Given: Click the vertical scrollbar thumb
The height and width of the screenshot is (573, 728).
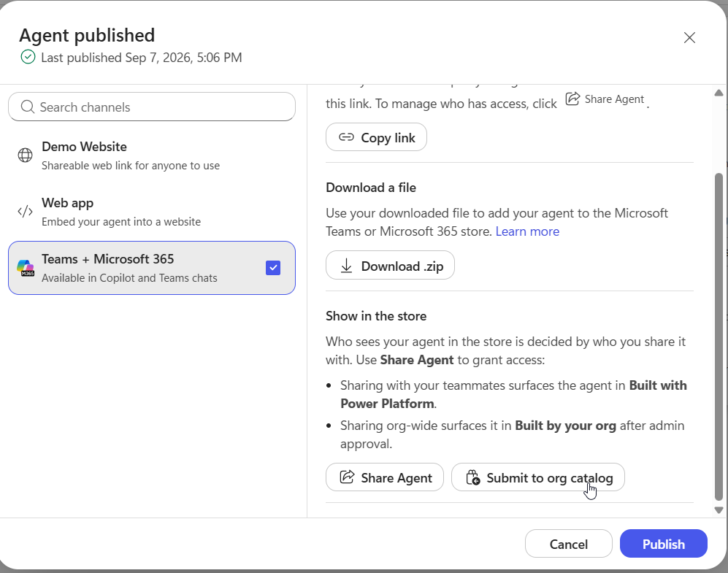Looking at the screenshot, I should (719, 337).
